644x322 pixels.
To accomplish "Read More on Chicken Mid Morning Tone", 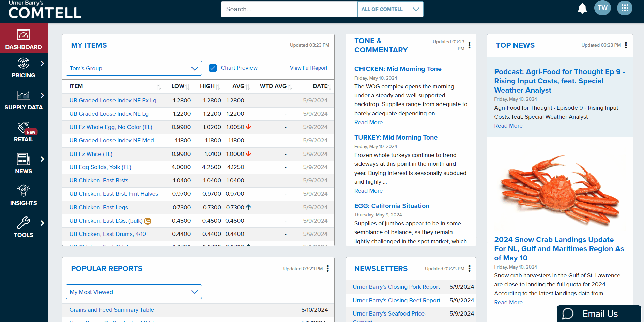I will (x=368, y=122).
